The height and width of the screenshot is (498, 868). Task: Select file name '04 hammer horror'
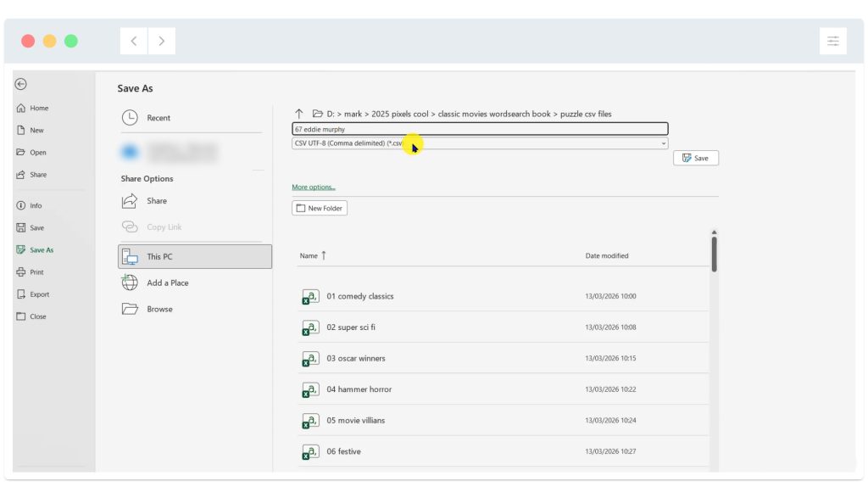coord(359,389)
